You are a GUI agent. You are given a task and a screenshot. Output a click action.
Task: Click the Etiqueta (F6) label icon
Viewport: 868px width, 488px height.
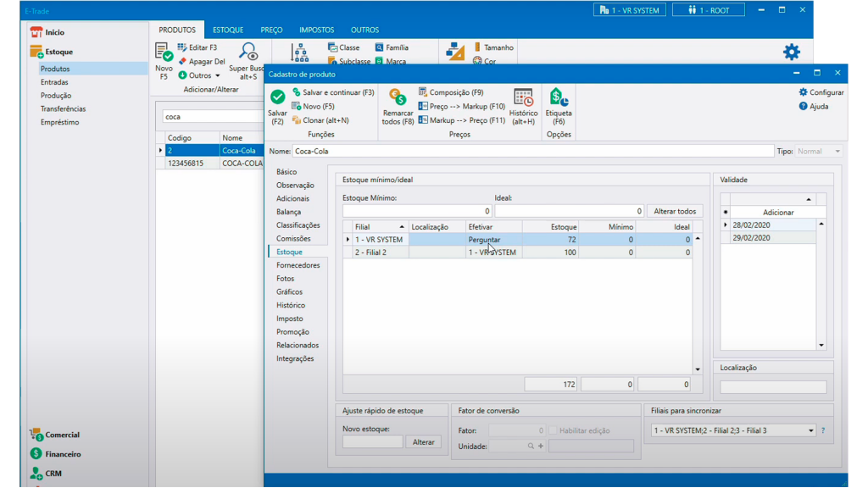[558, 97]
